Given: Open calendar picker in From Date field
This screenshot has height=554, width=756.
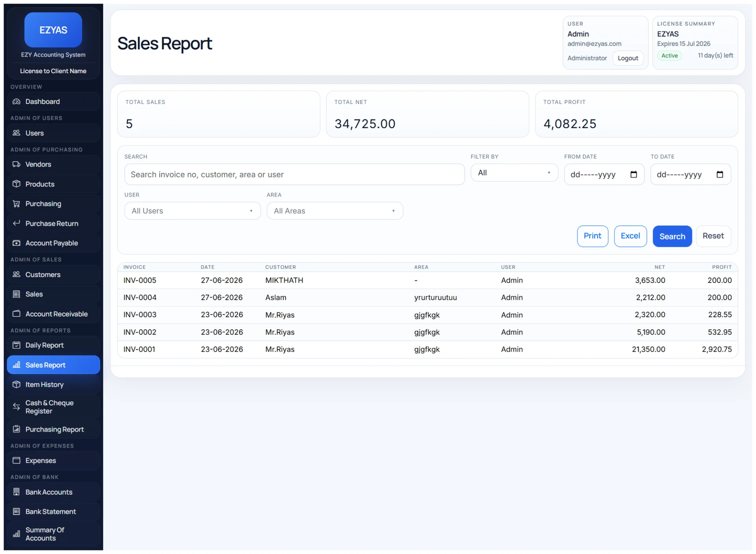Looking at the screenshot, I should click(x=633, y=174).
